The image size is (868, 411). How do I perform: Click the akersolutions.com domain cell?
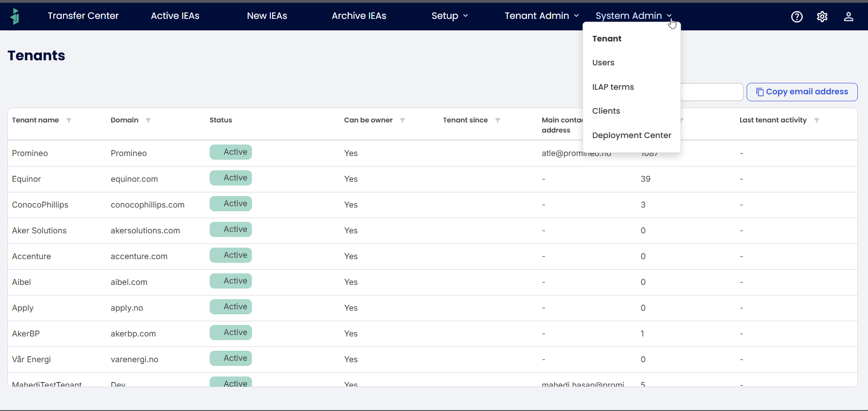145,231
